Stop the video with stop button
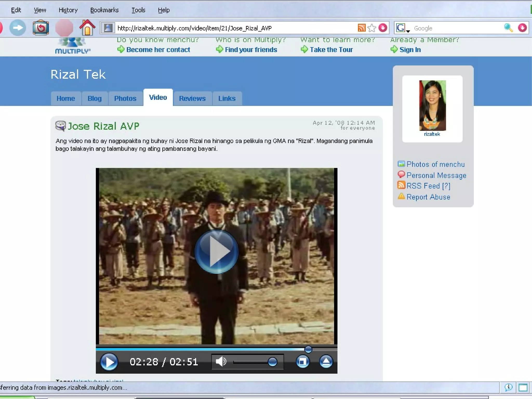This screenshot has height=399, width=532. click(x=302, y=362)
